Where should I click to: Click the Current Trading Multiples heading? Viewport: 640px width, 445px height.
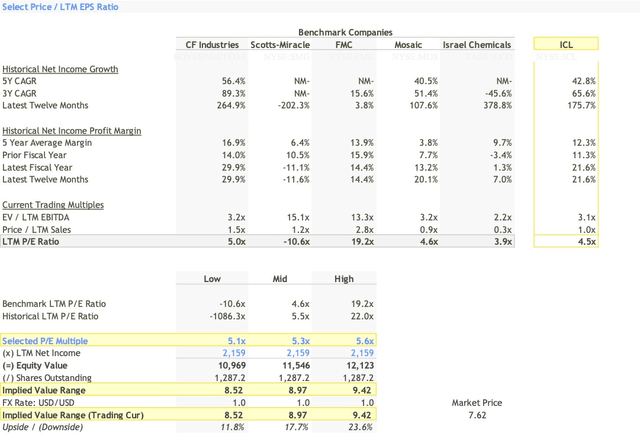point(53,205)
